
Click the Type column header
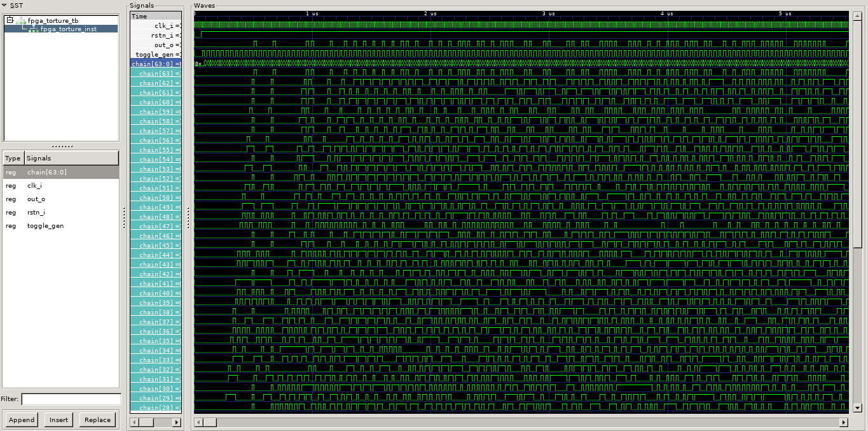point(13,158)
